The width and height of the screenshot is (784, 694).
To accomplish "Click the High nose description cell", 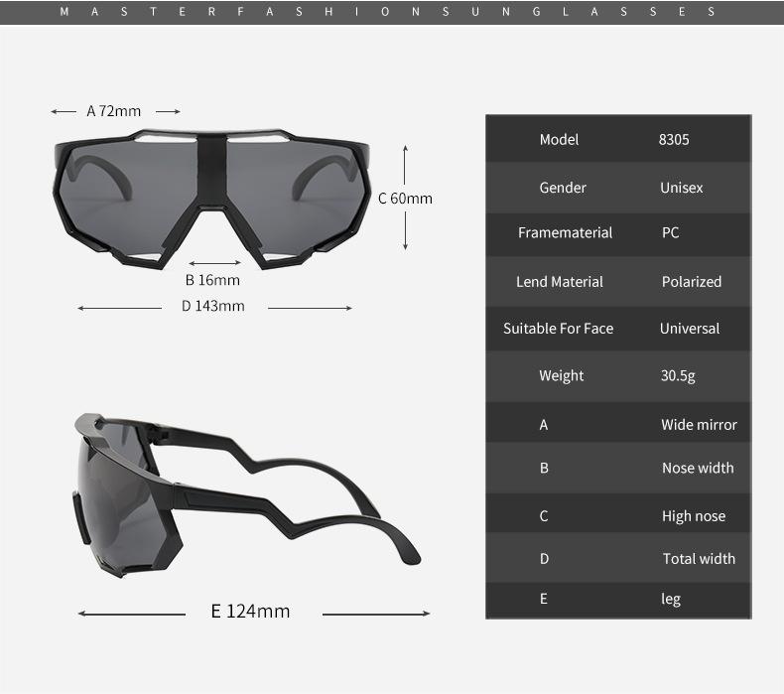I will pyautogui.click(x=693, y=515).
